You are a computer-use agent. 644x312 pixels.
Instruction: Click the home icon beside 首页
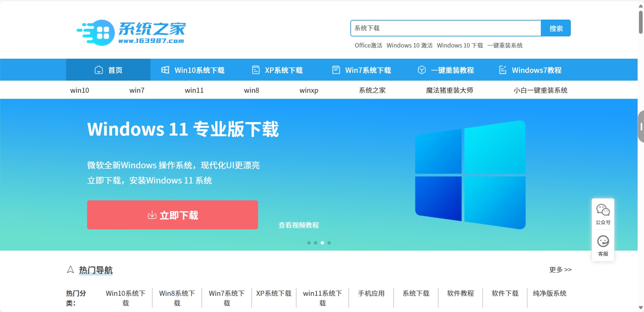coord(99,70)
